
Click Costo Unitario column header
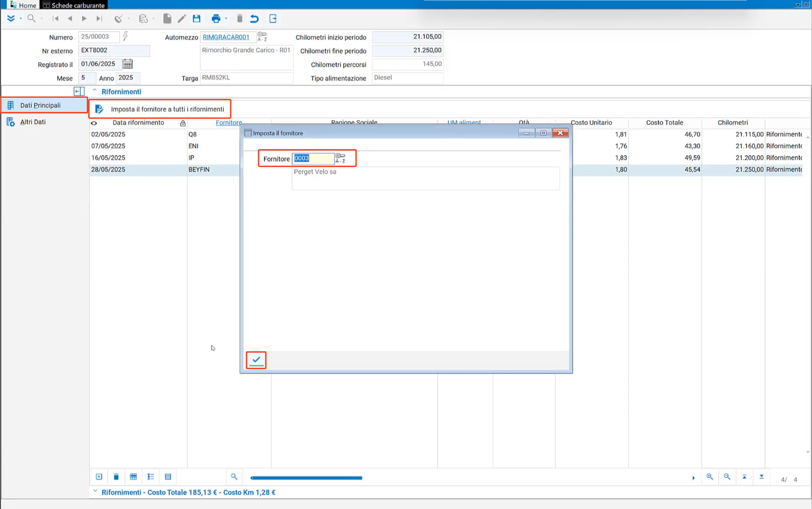click(x=591, y=123)
